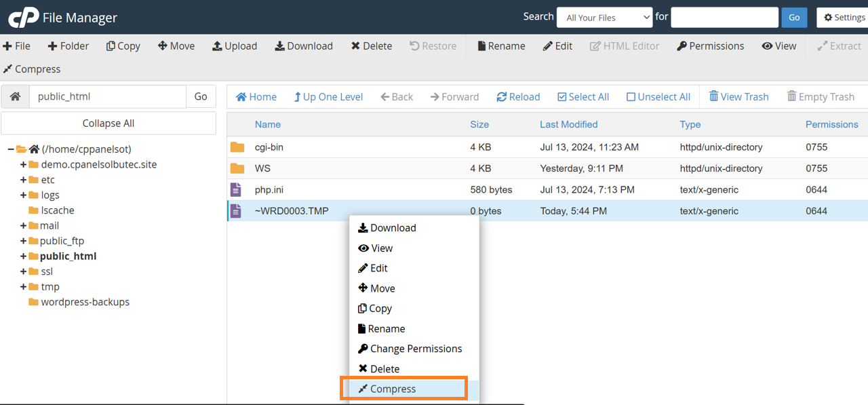868x405 pixels.
Task: Open the 'All Your Files' search dropdown
Action: coord(604,18)
